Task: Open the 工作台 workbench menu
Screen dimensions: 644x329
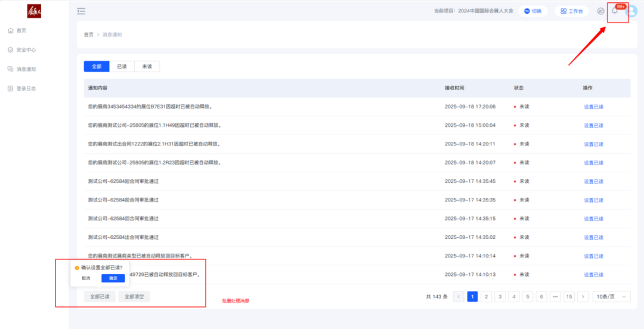Action: [x=571, y=11]
